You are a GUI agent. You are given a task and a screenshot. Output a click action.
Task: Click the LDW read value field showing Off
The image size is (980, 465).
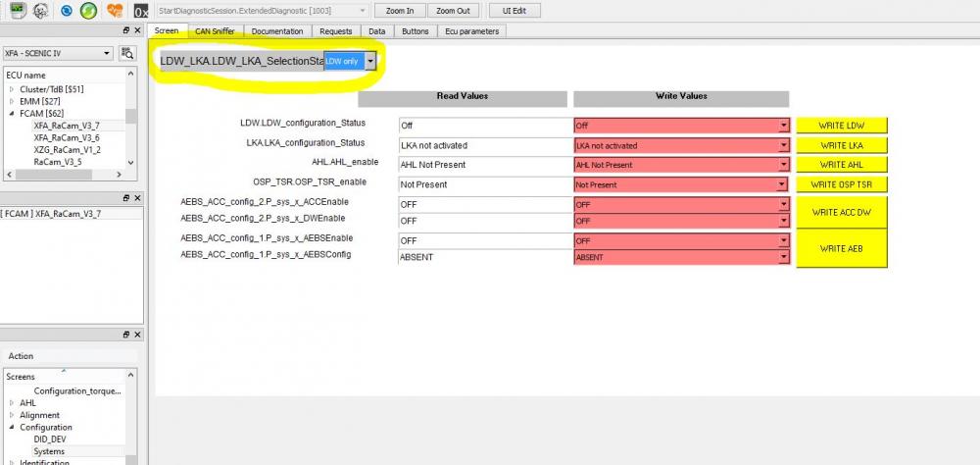tap(486, 126)
